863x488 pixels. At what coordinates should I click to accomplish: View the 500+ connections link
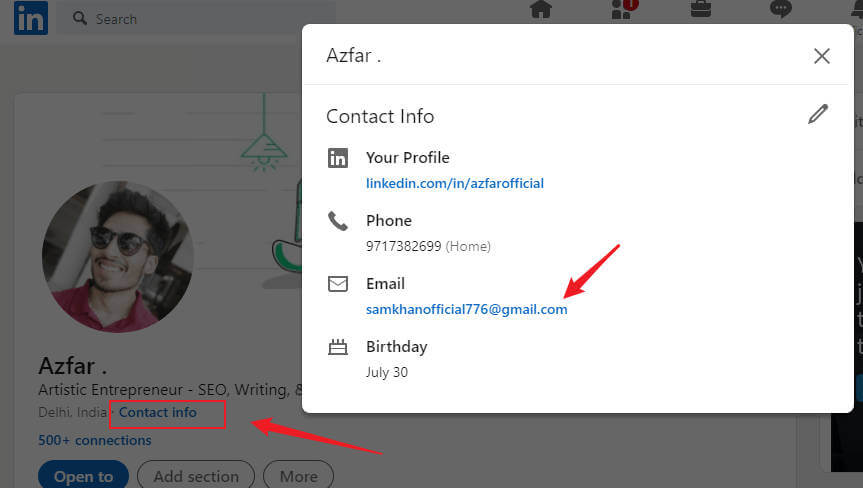95,440
